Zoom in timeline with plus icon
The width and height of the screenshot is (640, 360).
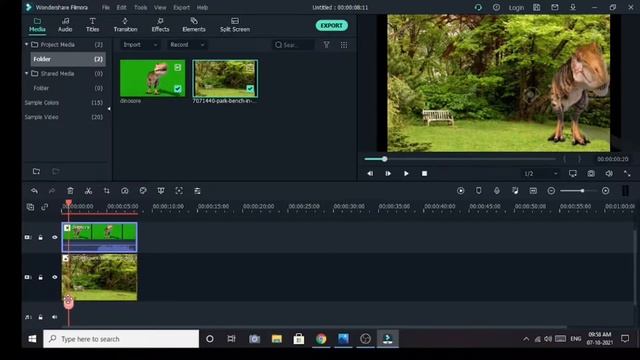click(x=605, y=191)
